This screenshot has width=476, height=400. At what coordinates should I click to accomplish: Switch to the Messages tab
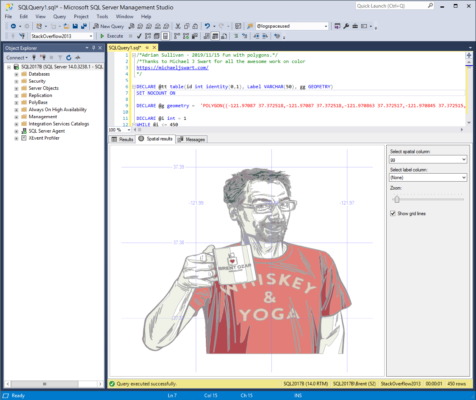pos(192,139)
